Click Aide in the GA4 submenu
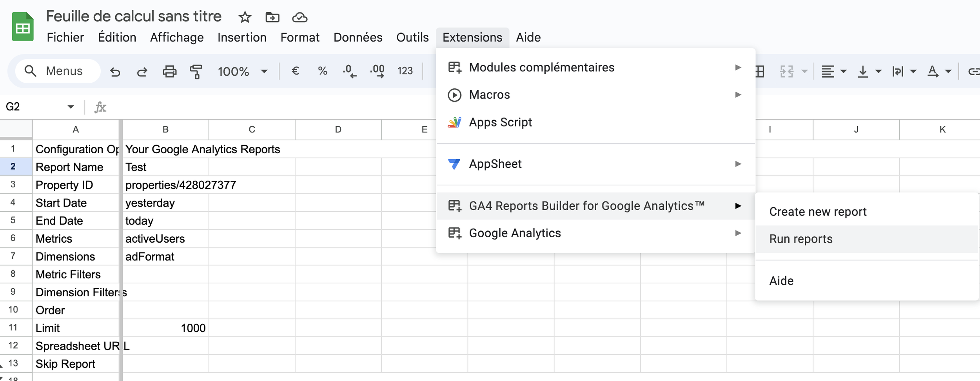This screenshot has width=980, height=381. (x=867, y=281)
